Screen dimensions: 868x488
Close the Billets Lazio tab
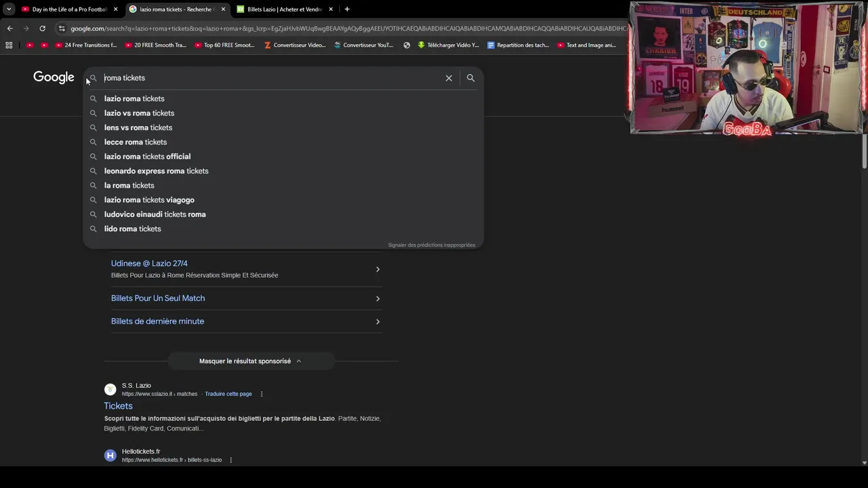point(331,9)
